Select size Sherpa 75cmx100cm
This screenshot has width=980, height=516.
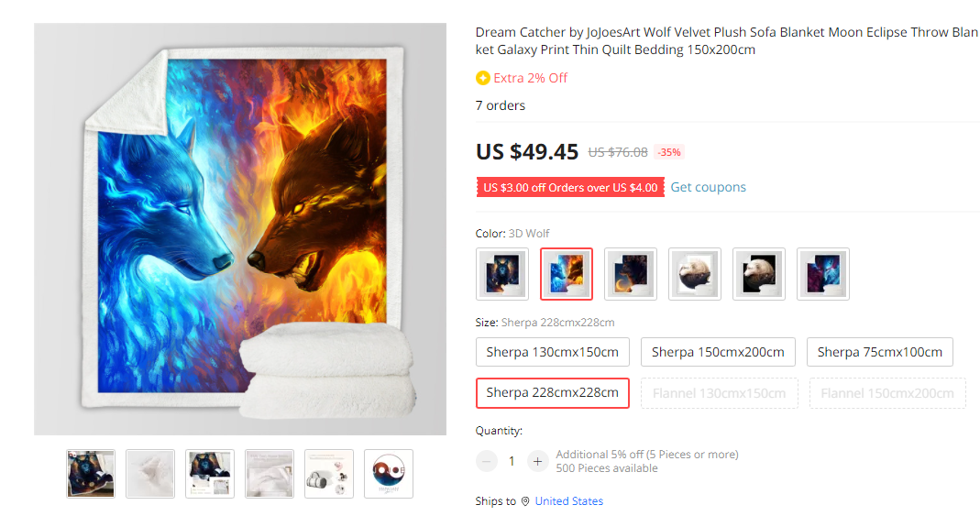point(880,352)
